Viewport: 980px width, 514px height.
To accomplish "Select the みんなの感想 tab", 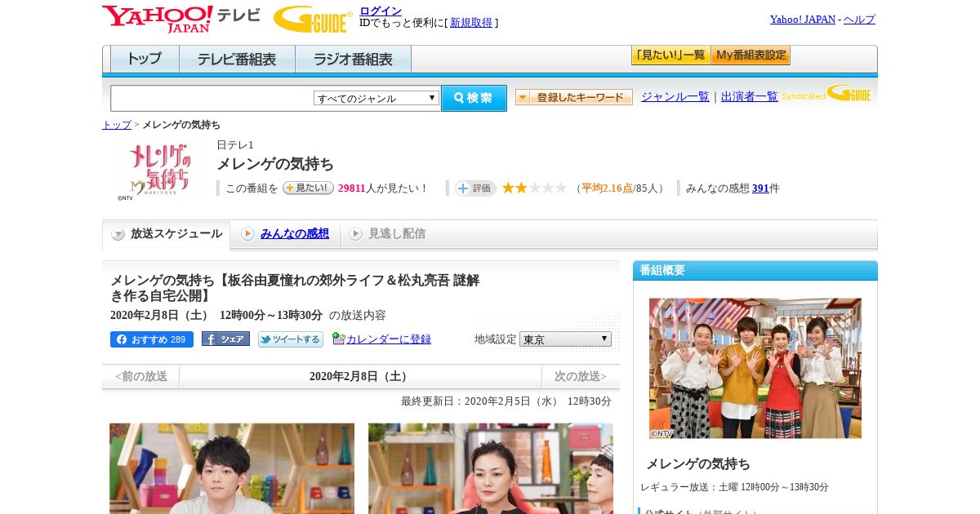I will pos(285,234).
